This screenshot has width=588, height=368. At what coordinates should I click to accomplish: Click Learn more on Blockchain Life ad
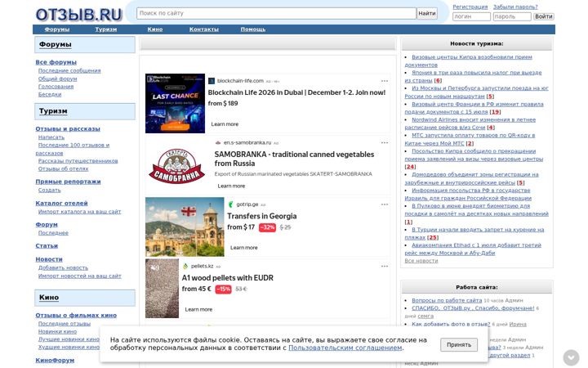(225, 124)
